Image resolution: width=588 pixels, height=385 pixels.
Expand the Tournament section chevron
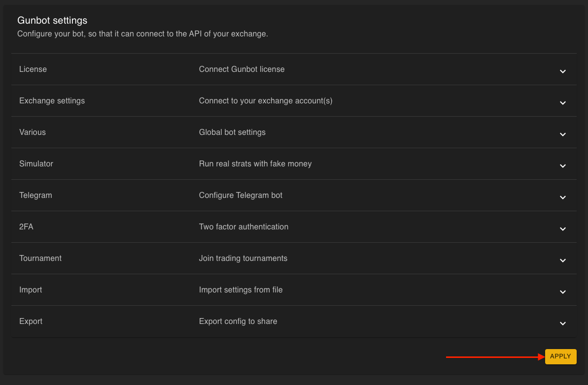[562, 260]
